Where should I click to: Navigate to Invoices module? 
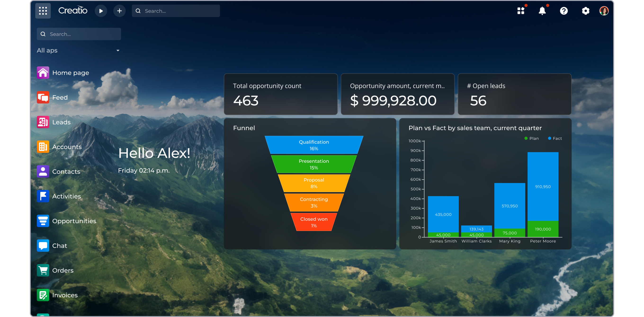coord(64,295)
